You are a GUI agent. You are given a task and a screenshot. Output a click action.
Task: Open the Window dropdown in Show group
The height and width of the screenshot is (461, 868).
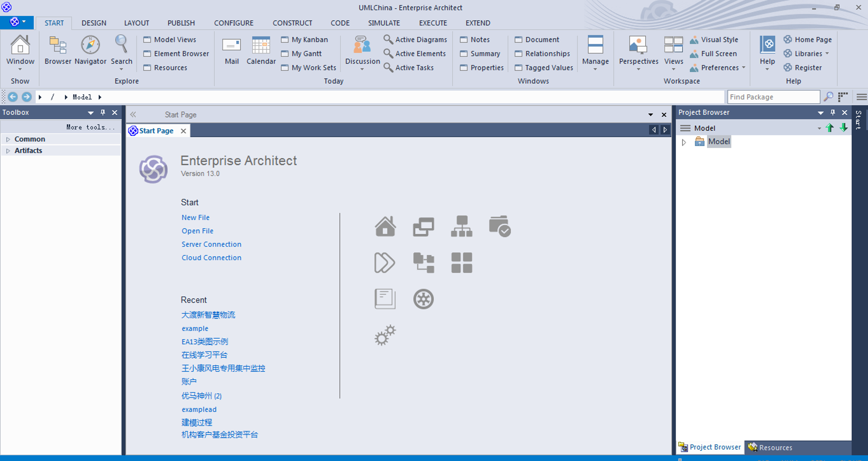click(20, 53)
